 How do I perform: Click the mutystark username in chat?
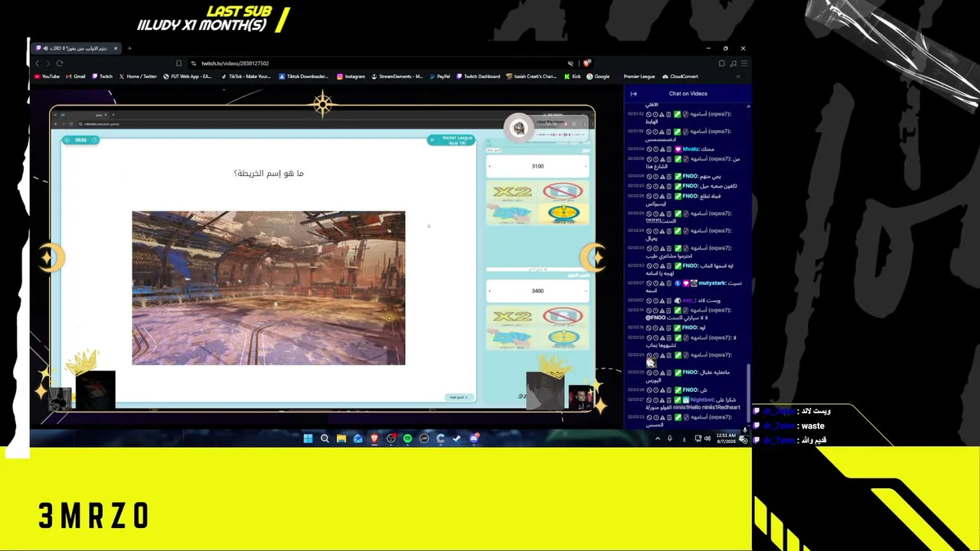711,283
